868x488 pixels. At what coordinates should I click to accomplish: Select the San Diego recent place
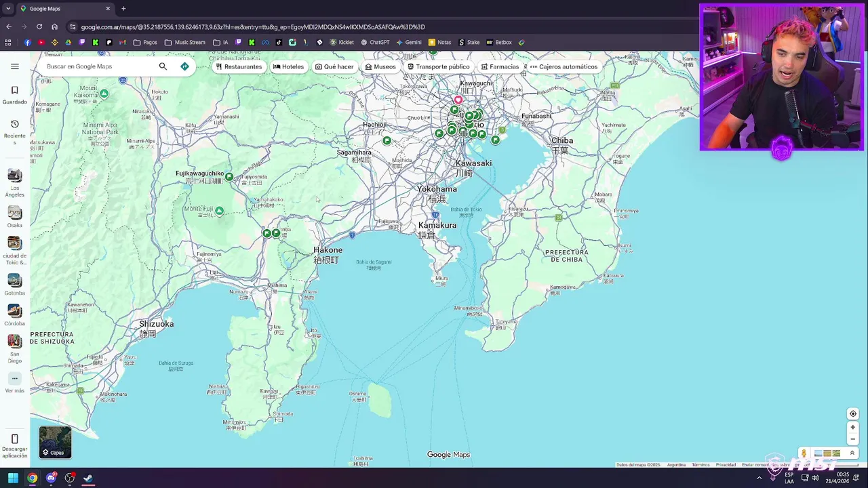click(x=15, y=349)
